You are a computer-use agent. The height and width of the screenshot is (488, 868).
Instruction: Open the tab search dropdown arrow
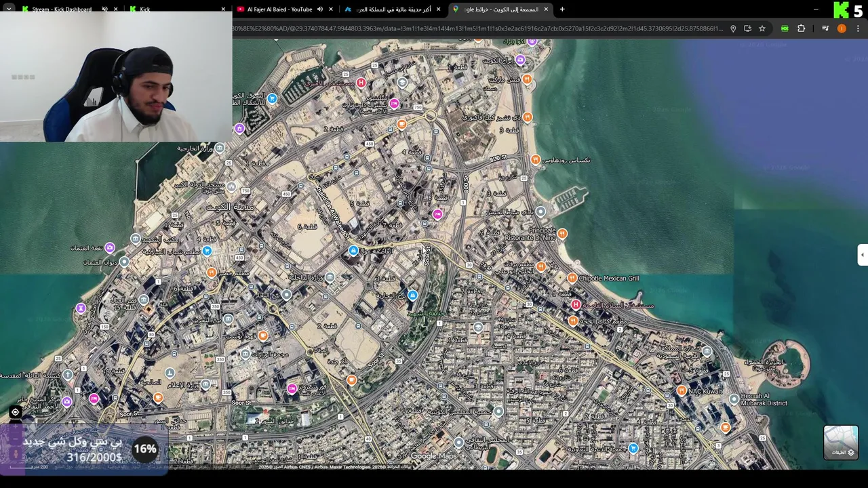pos(9,9)
